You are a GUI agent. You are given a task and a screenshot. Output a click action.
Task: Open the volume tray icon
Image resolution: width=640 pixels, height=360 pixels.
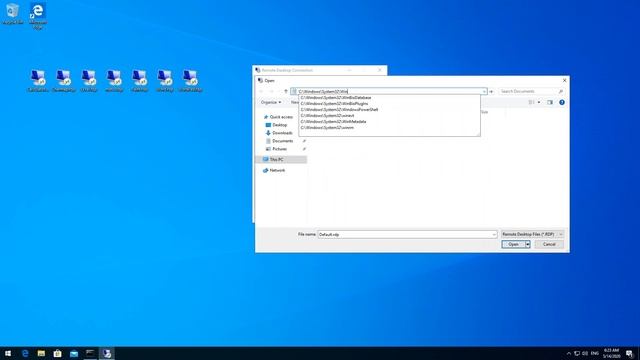tap(585, 353)
